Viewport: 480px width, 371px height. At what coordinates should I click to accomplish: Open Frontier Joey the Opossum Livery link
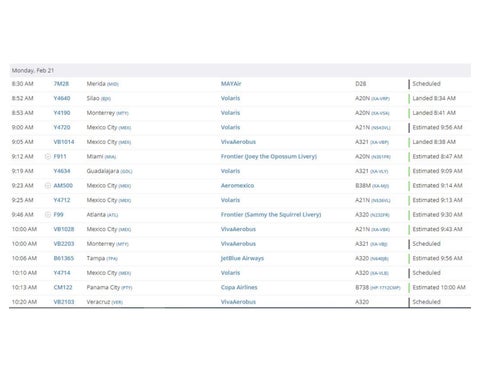(269, 156)
